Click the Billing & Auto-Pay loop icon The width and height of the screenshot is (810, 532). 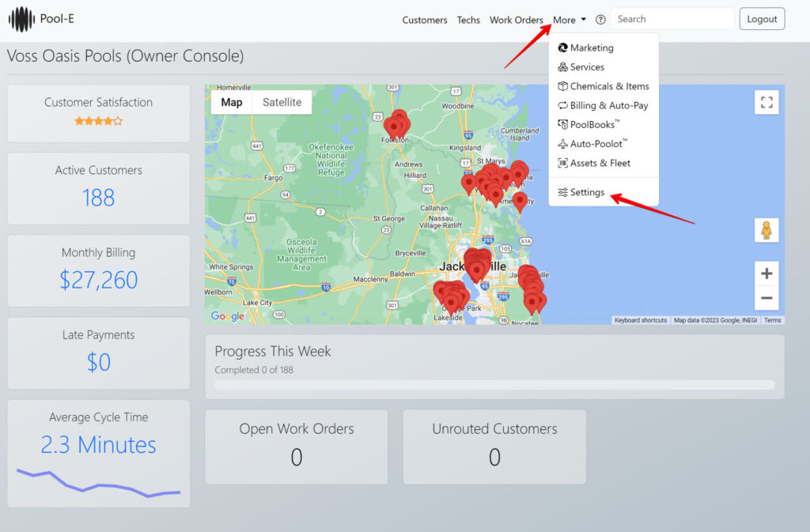coord(562,105)
